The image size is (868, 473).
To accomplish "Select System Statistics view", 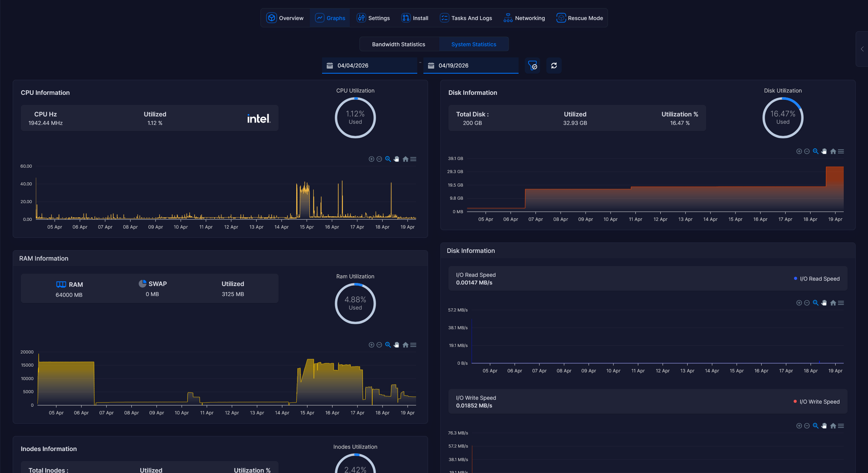I will [x=473, y=44].
